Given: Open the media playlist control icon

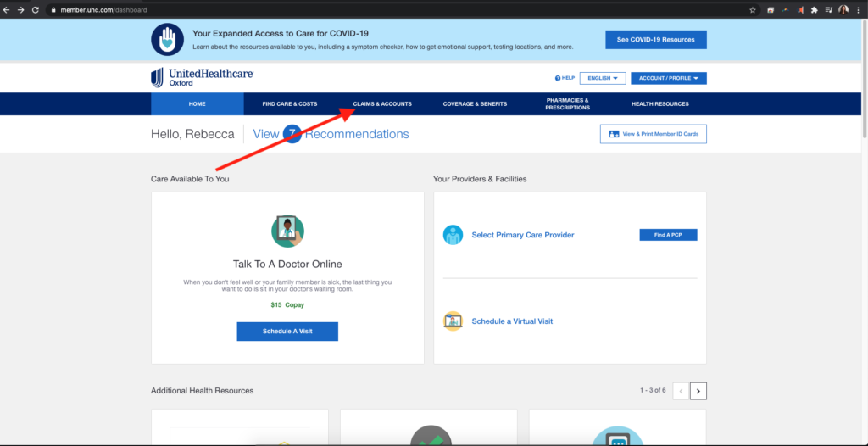Looking at the screenshot, I should pyautogui.click(x=829, y=10).
